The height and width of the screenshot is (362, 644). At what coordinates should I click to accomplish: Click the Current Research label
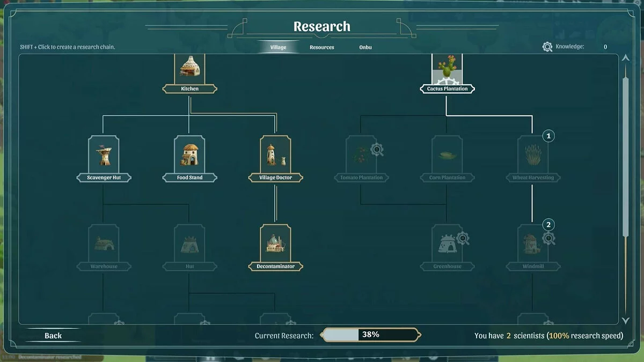[284, 336]
